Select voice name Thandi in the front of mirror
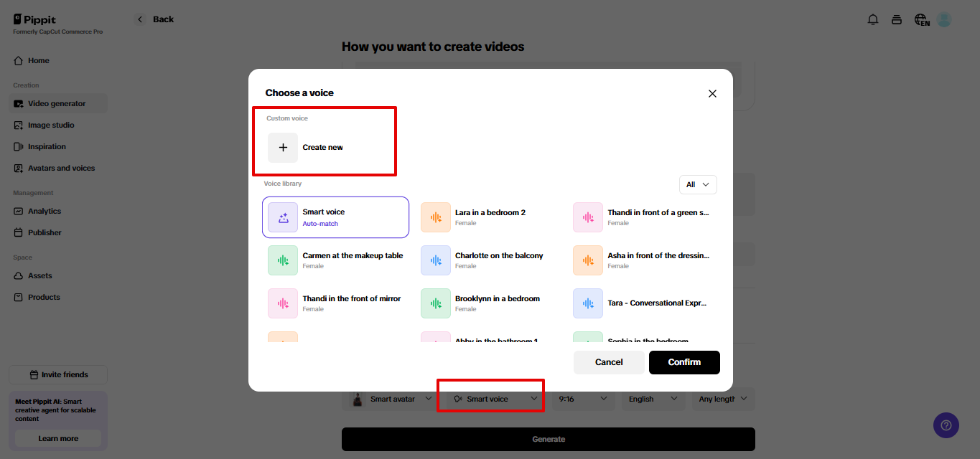Screen dimensions: 980x459 pyautogui.click(x=352, y=298)
